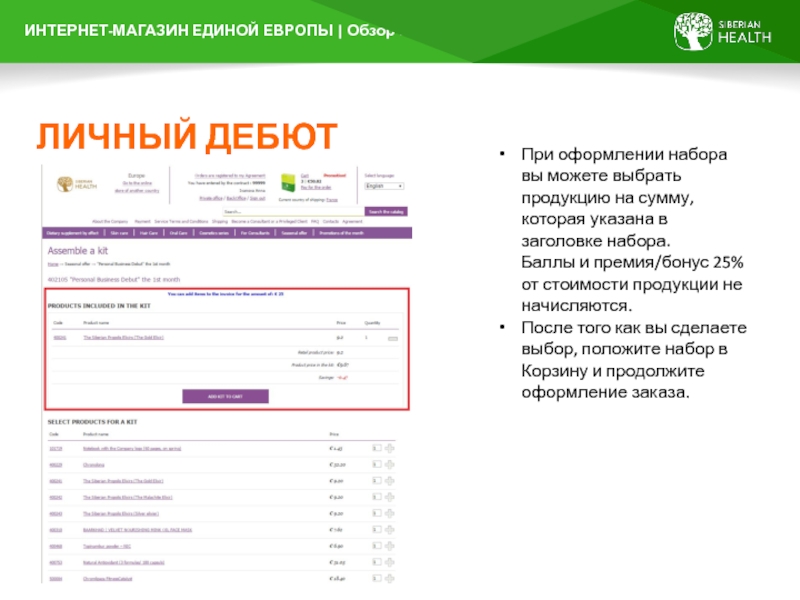Click the quantity field in the Malachite Elixir row
Screen dimensions: 800x600
click(377, 497)
